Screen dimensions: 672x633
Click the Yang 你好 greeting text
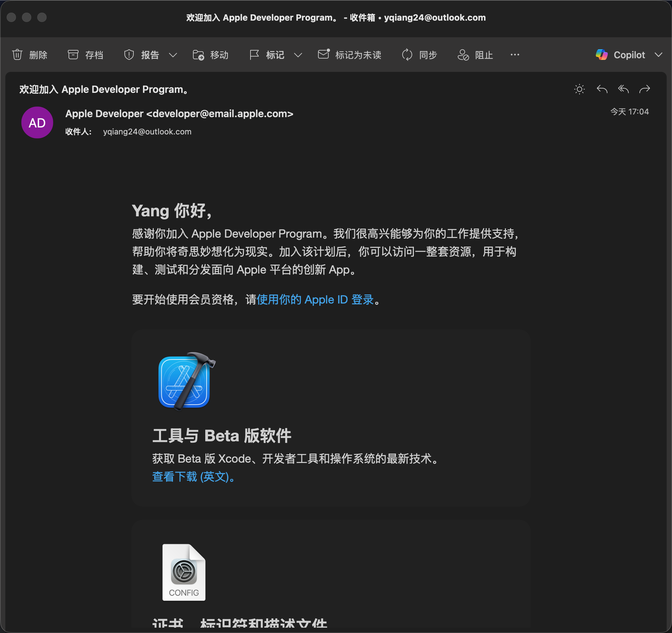(x=172, y=211)
